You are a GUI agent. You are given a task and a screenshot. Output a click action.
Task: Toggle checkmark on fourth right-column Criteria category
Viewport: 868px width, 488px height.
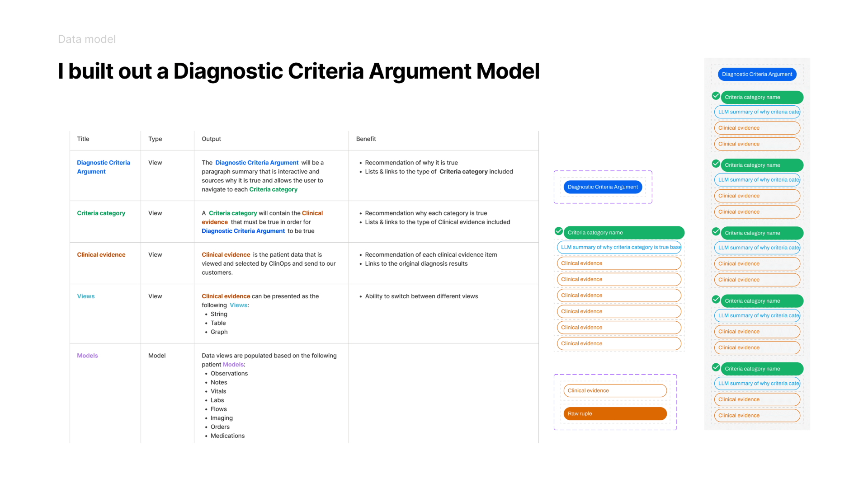[716, 299]
